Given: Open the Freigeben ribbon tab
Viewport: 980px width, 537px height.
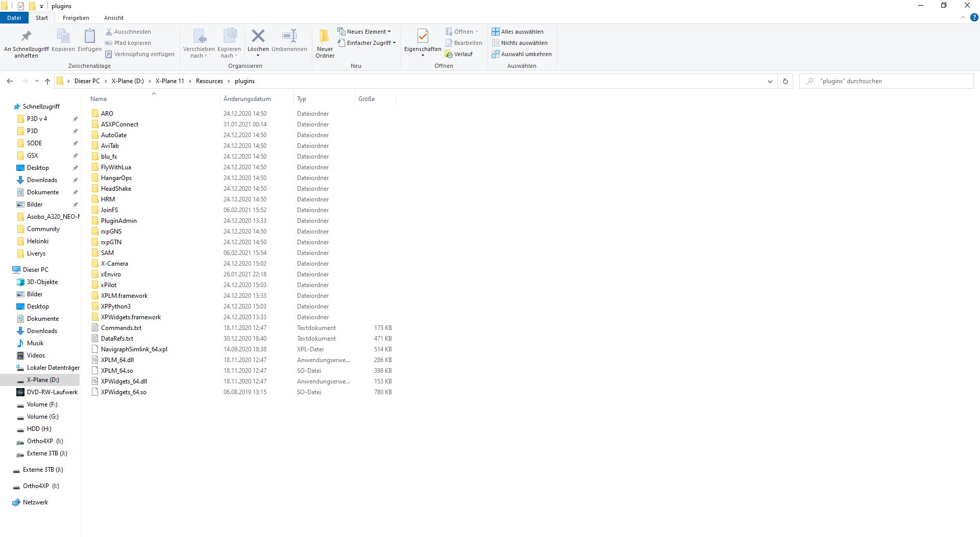Looking at the screenshot, I should [x=76, y=18].
